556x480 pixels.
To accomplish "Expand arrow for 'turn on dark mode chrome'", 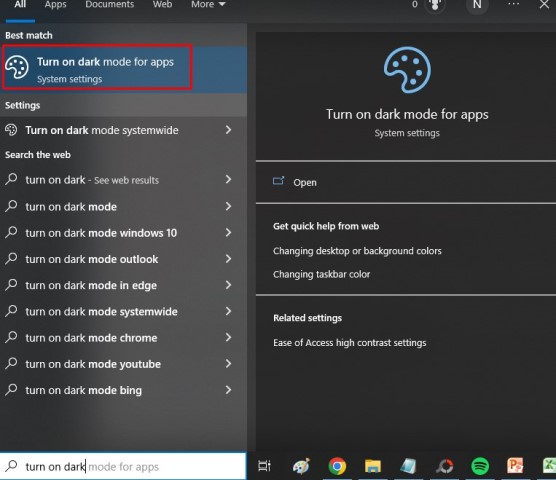I will [x=229, y=337].
